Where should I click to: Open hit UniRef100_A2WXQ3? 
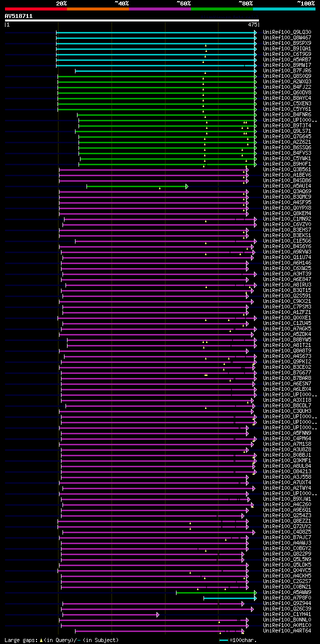tap(287, 82)
